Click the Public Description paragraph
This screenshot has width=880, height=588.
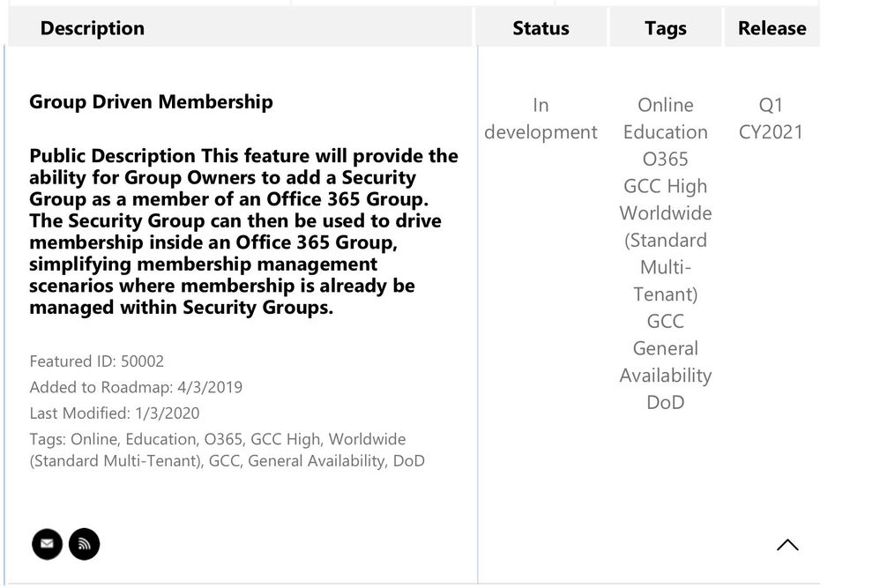[243, 231]
